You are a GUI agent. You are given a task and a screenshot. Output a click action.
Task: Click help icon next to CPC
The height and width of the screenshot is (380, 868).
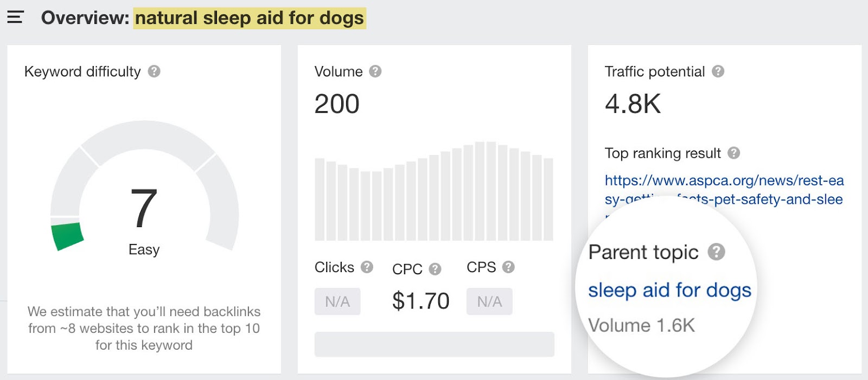click(435, 269)
